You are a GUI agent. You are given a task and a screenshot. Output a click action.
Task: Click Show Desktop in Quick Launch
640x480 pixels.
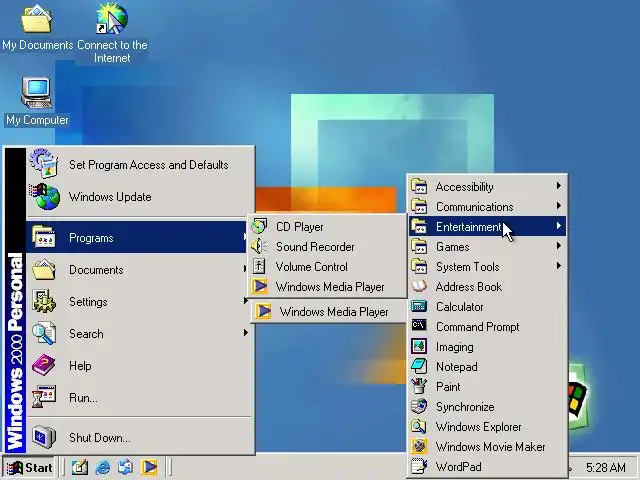click(80, 467)
